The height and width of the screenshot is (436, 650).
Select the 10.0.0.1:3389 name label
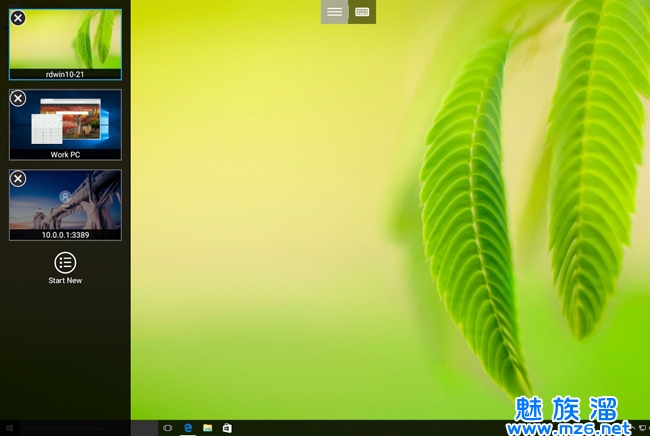[x=66, y=235]
